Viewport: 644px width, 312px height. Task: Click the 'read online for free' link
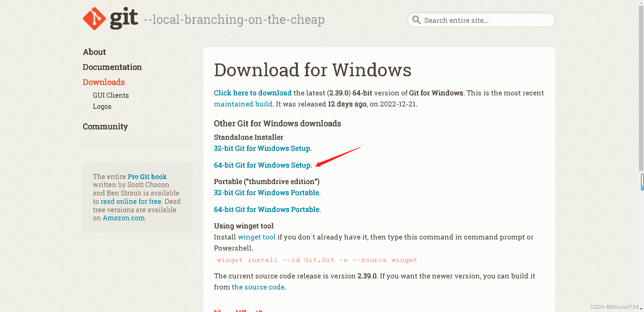click(131, 202)
